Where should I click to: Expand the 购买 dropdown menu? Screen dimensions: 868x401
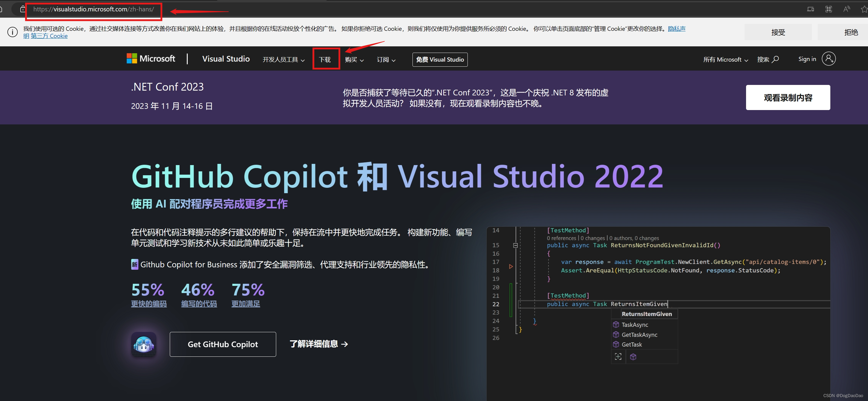(354, 59)
